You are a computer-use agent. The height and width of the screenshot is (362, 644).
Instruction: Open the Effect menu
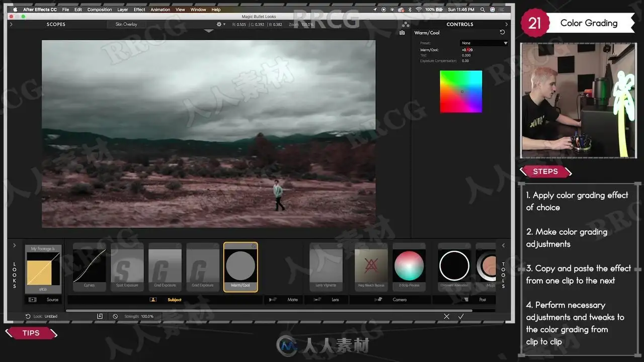point(139,10)
